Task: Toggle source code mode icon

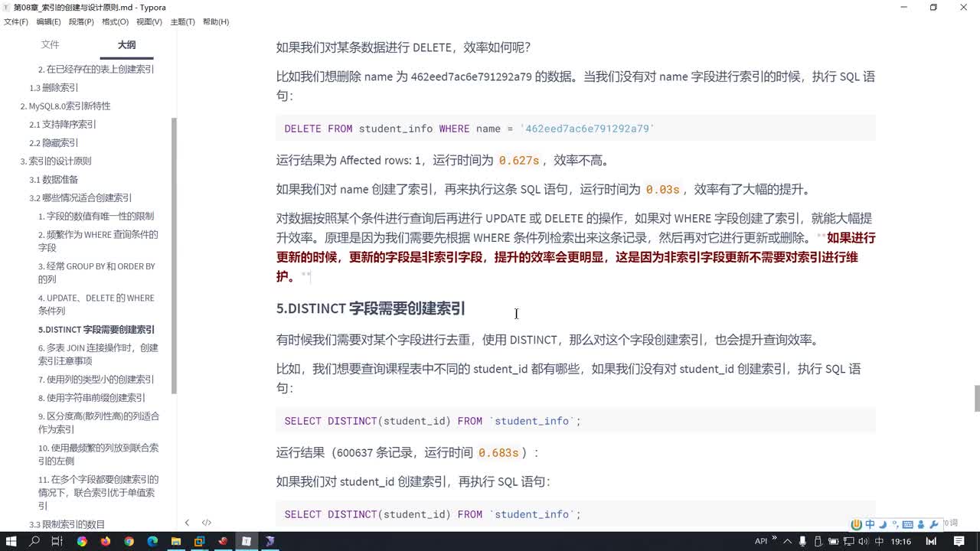Action: point(207,523)
